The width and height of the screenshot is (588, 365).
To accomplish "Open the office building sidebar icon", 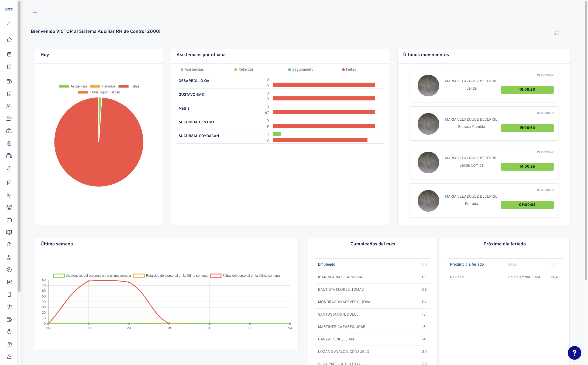I will coord(9,195).
